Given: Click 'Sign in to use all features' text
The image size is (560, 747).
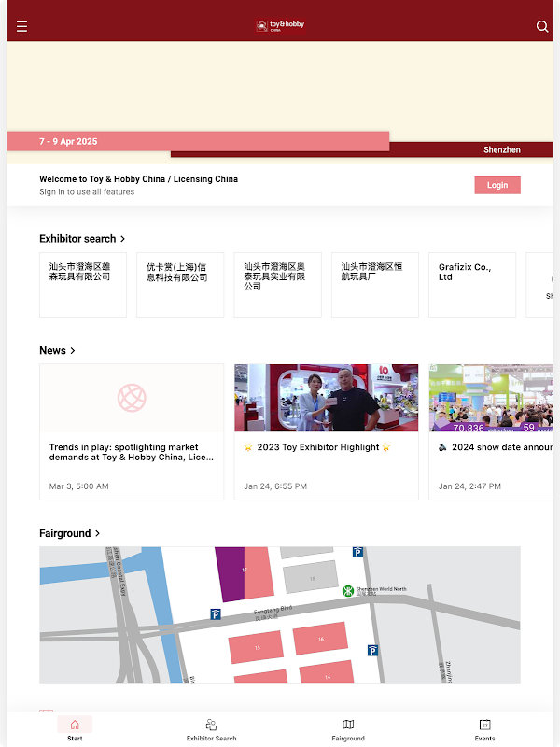Looking at the screenshot, I should pos(87,192).
